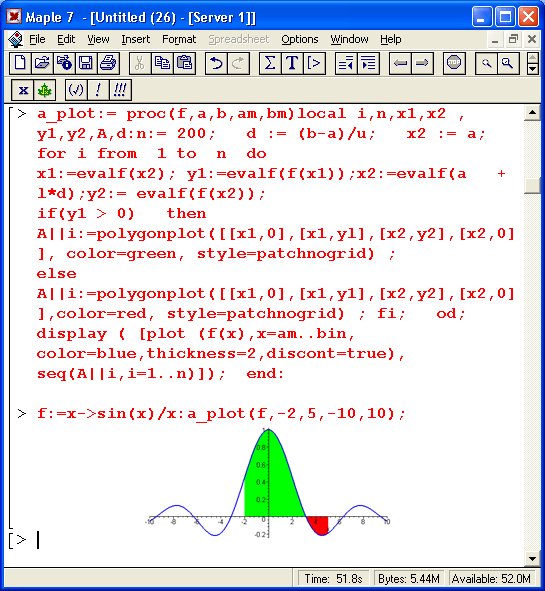Click the empty input prompt at the bottom

(38, 540)
